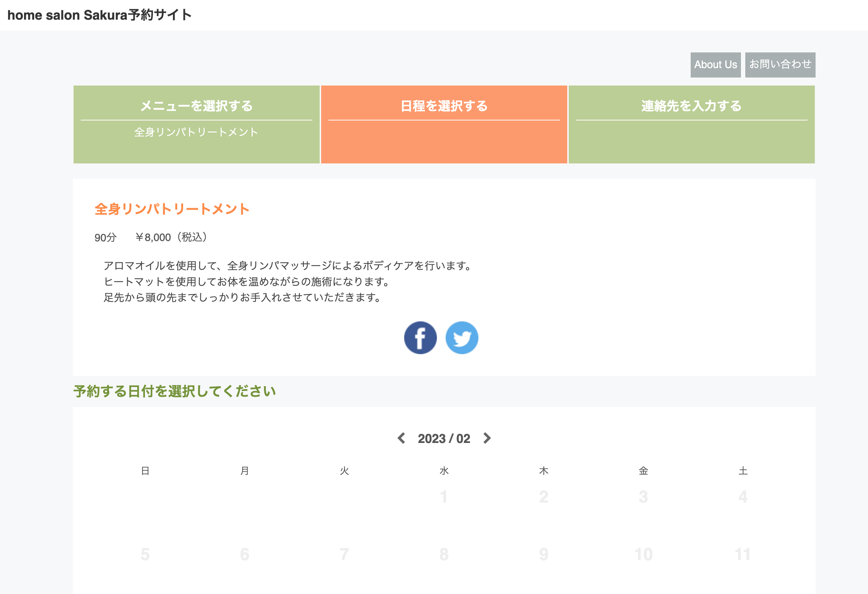Select calendar date 3 on Friday
The width and height of the screenshot is (868, 594).
click(643, 498)
